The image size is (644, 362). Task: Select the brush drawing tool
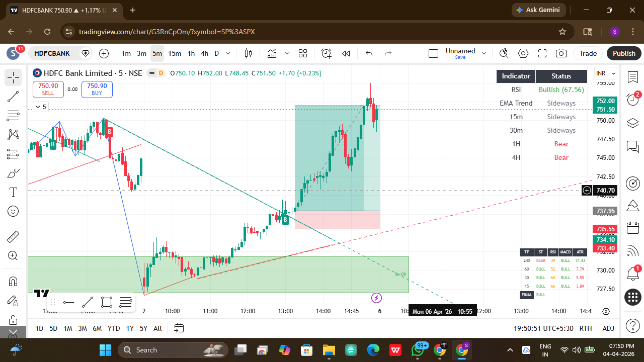13,173
